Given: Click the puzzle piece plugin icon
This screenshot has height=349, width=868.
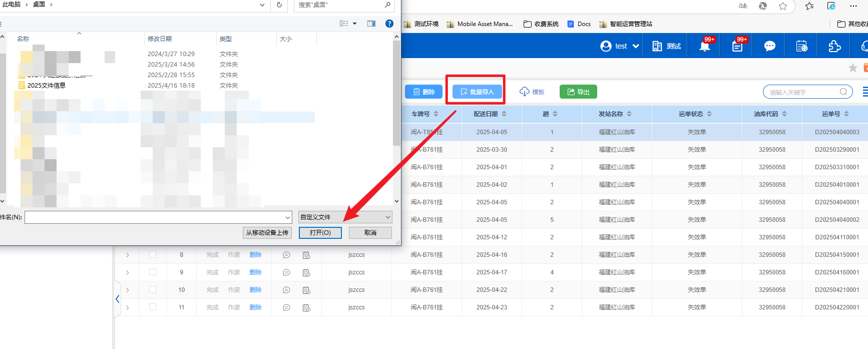Looking at the screenshot, I should 834,47.
